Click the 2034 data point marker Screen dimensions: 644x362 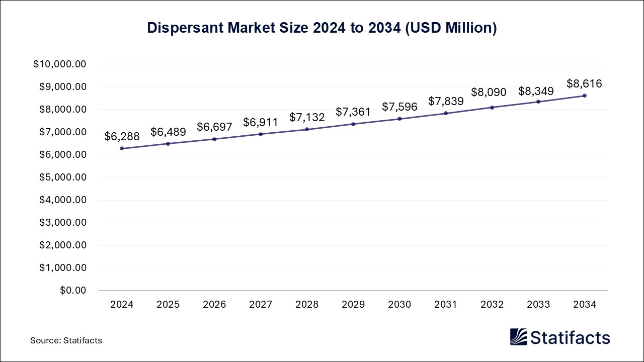point(585,96)
